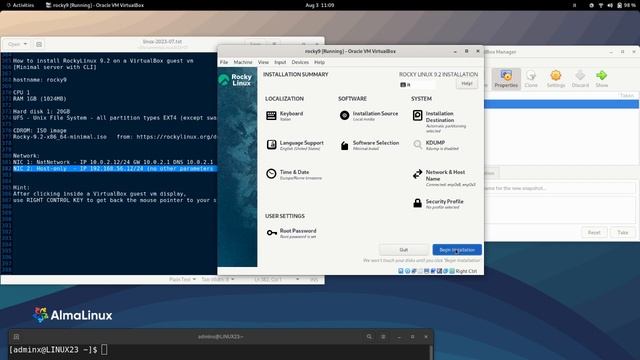The image size is (640, 360).
Task: Click new tab icon in terminal header
Action: pos(16,337)
